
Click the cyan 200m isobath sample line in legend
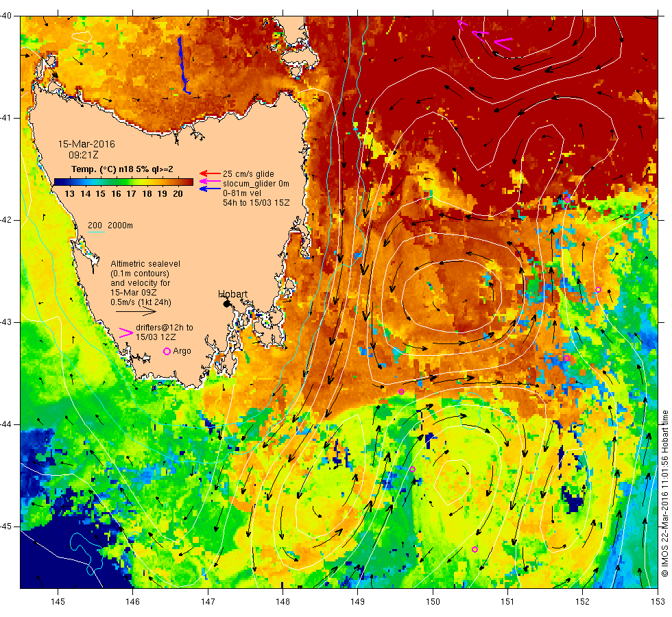coord(96,232)
